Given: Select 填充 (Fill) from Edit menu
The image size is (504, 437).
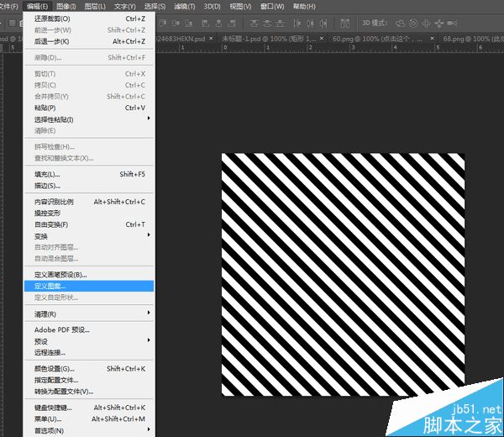Looking at the screenshot, I should [x=47, y=174].
